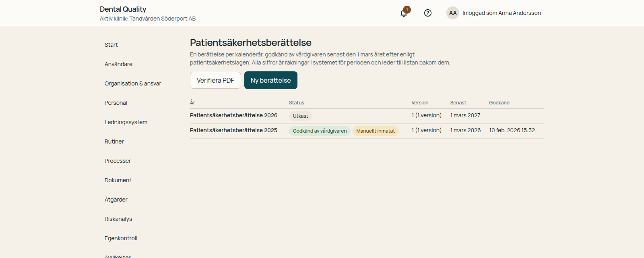Navigate to Riskanalys

coord(118,219)
